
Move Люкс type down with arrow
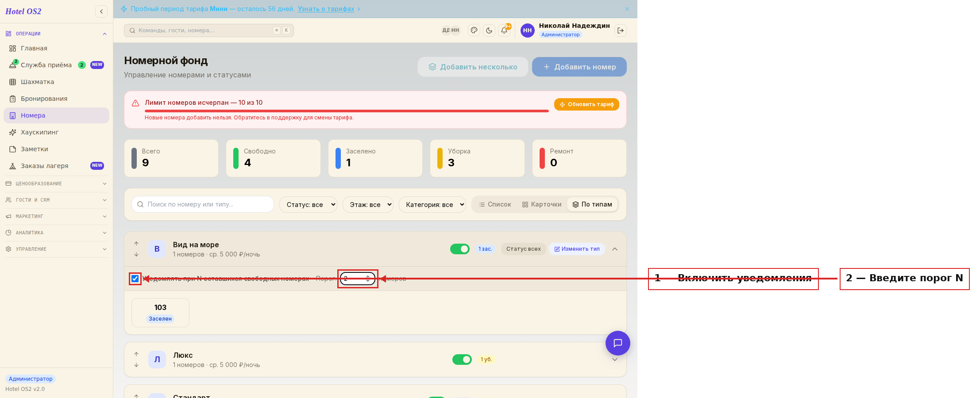click(136, 365)
